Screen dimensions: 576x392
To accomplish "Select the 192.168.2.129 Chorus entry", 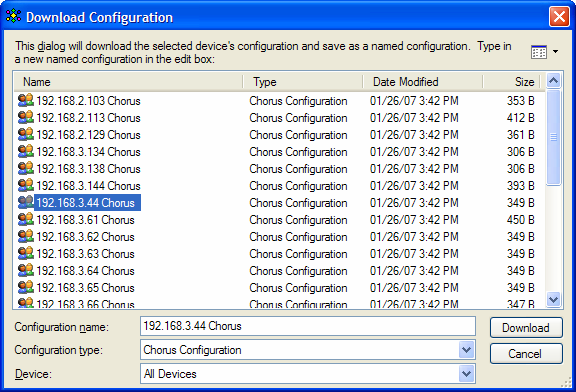I will (x=88, y=135).
